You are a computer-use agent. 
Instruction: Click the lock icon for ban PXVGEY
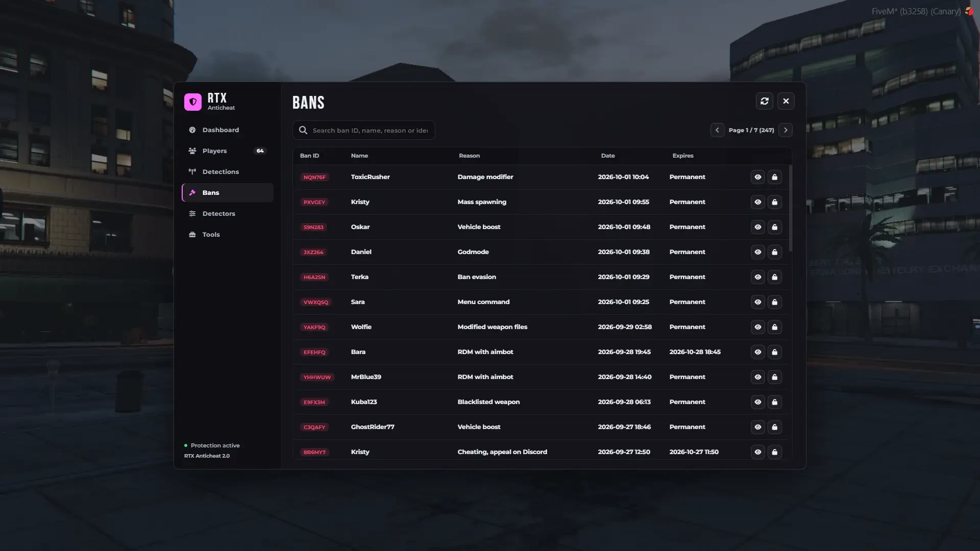[x=774, y=202]
